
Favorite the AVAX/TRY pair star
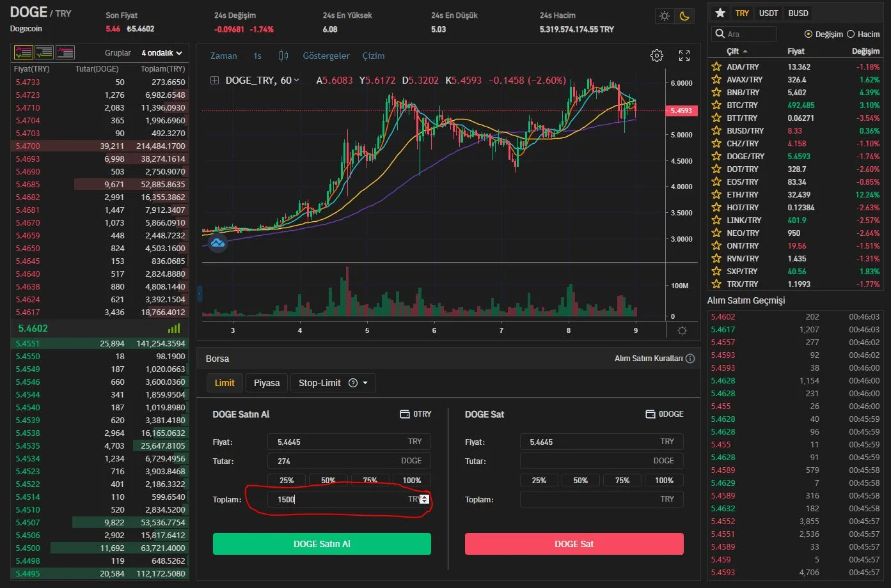(716, 79)
